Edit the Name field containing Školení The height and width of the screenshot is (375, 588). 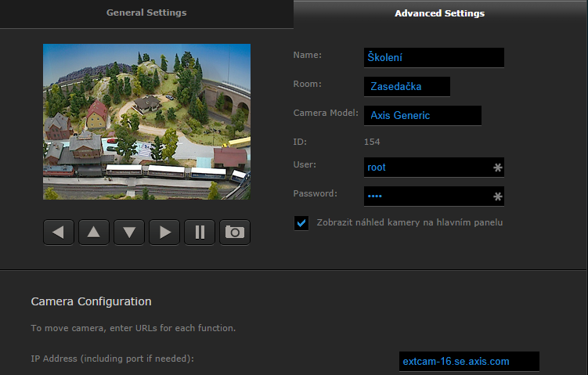[x=434, y=57]
